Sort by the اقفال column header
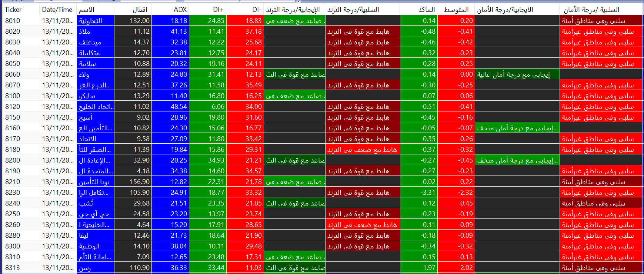The height and width of the screenshot is (274, 644). click(x=140, y=10)
